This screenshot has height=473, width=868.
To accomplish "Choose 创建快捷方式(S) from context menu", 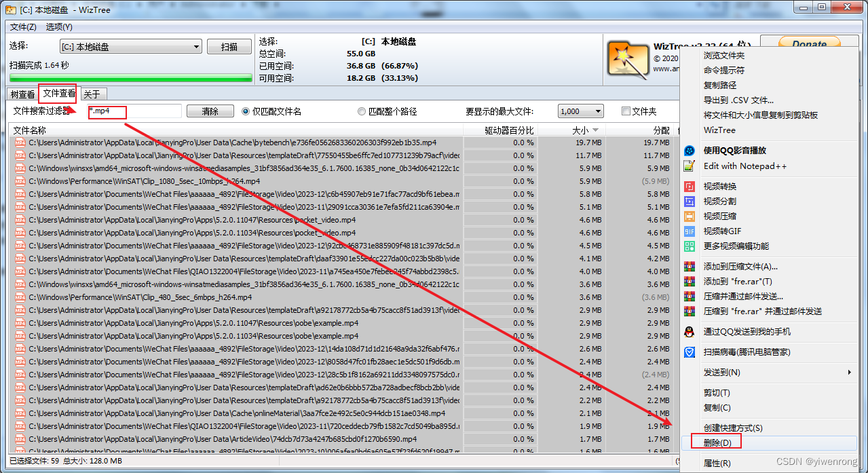I will point(733,428).
